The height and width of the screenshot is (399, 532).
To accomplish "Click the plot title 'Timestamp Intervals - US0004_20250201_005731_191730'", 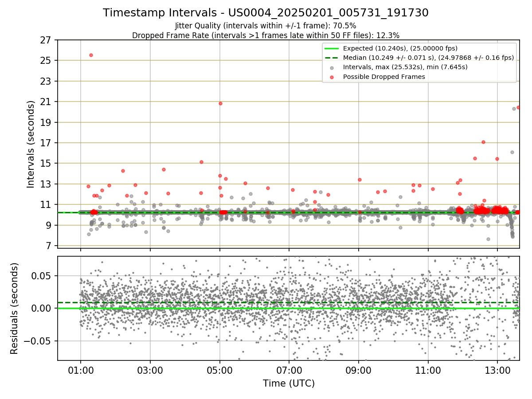I will pos(266,13).
